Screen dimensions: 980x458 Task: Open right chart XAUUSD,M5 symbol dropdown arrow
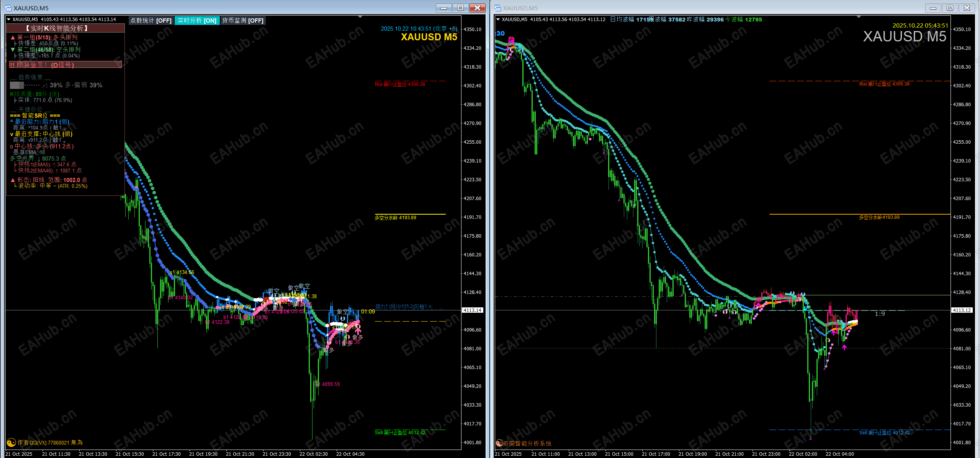(498, 19)
